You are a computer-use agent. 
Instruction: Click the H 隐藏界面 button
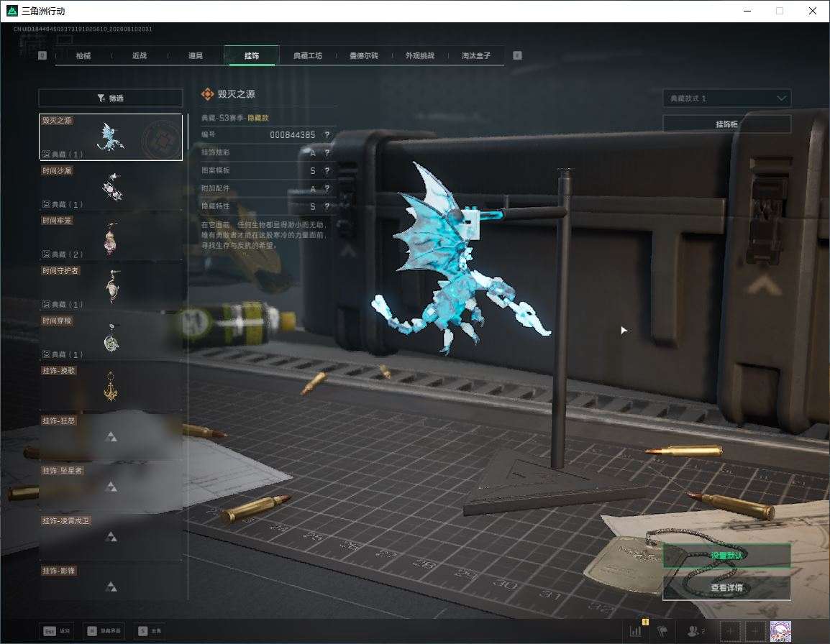click(104, 631)
